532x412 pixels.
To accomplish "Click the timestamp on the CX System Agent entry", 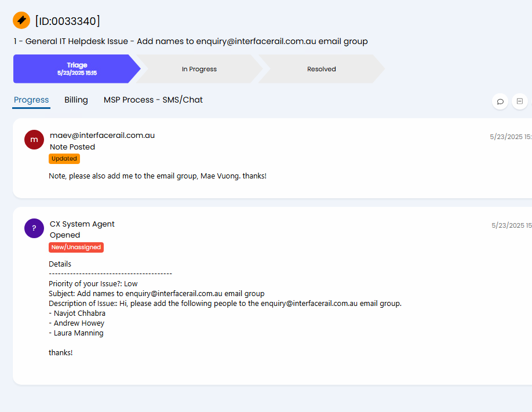I will pos(512,225).
